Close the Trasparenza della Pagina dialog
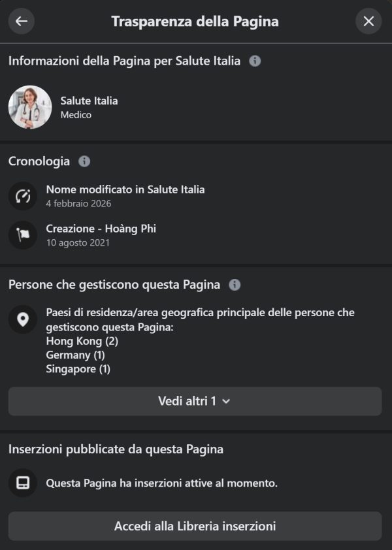The image size is (392, 550). point(368,22)
